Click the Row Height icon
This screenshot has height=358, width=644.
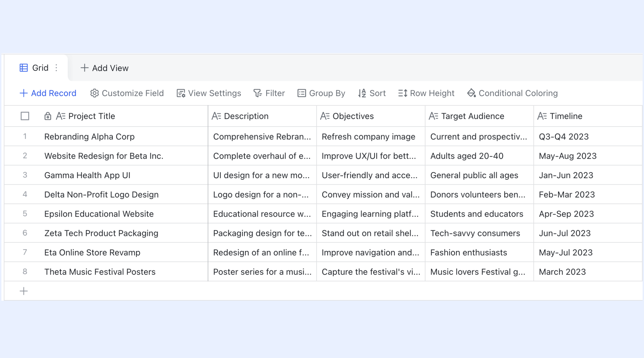[x=403, y=93]
